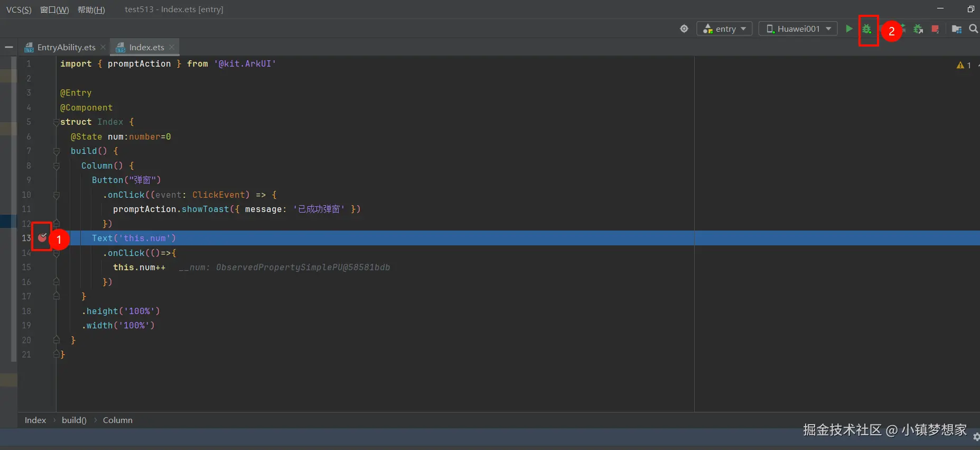
Task: Toggle the breakpoint on line 13
Action: (42, 238)
